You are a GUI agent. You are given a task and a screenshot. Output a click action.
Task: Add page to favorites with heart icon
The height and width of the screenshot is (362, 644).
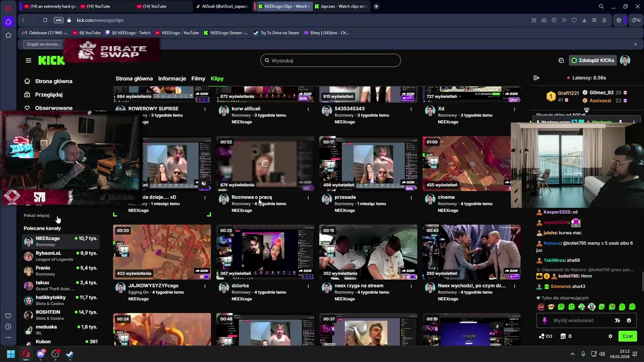click(x=574, y=20)
